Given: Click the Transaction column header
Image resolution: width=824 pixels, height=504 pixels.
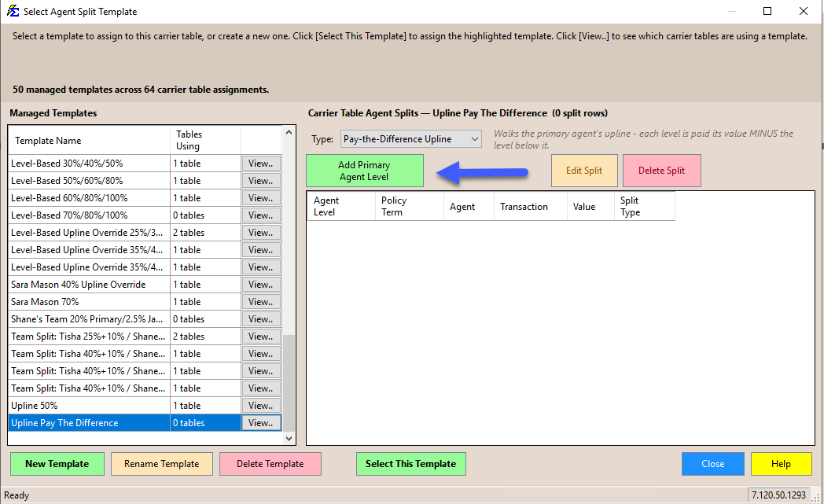Looking at the screenshot, I should 531,206.
